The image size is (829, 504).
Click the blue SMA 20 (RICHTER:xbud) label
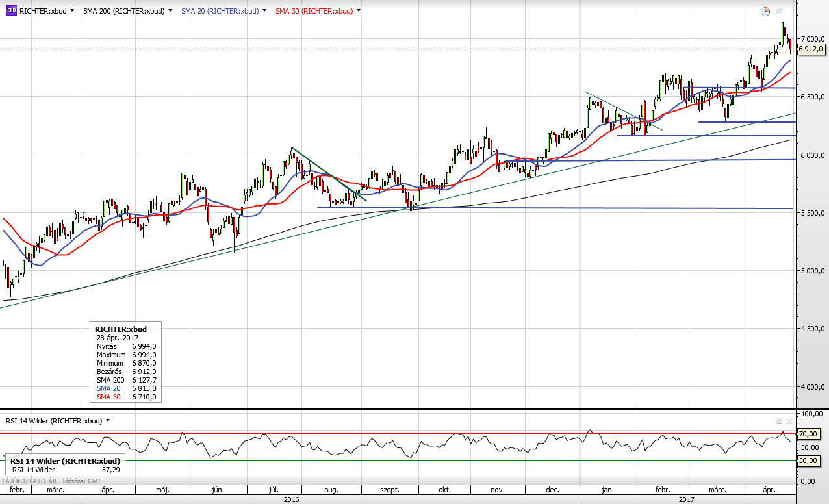(220, 11)
